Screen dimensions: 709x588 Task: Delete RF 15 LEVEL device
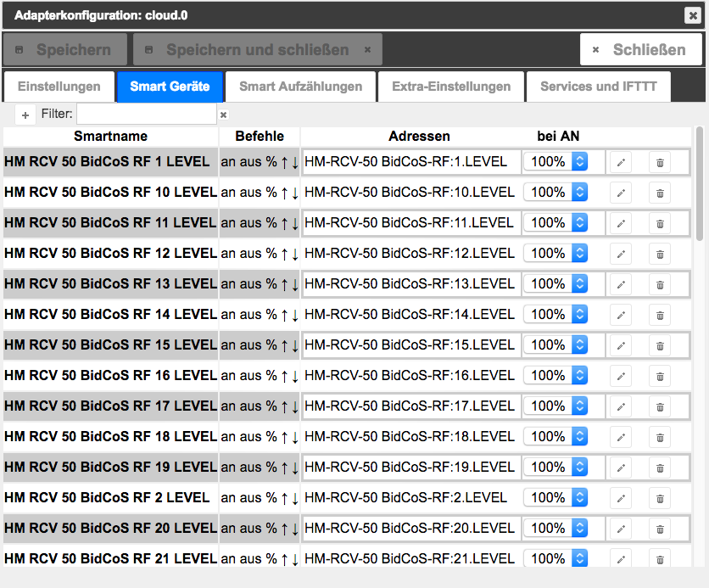tap(660, 345)
